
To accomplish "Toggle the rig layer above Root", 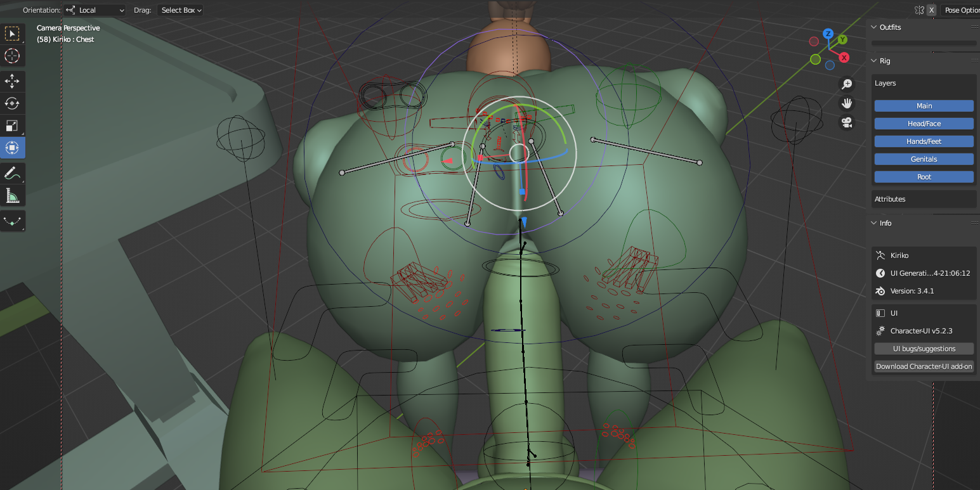I will pyautogui.click(x=924, y=159).
